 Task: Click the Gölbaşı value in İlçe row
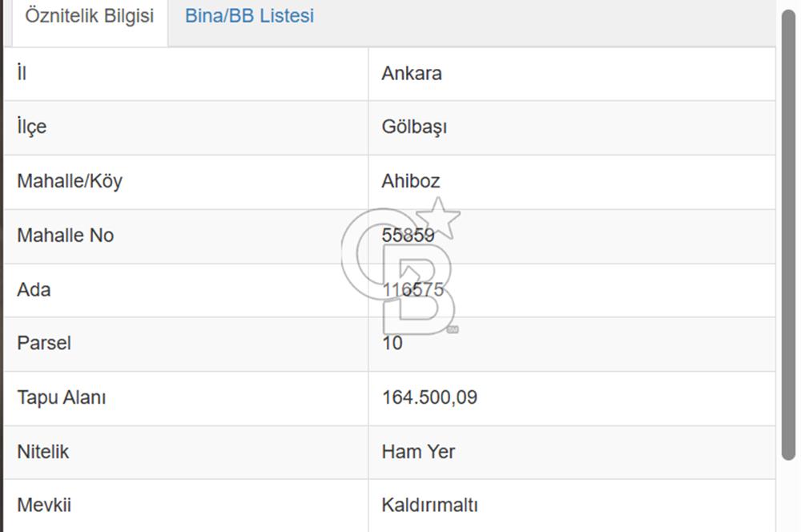[x=414, y=127]
